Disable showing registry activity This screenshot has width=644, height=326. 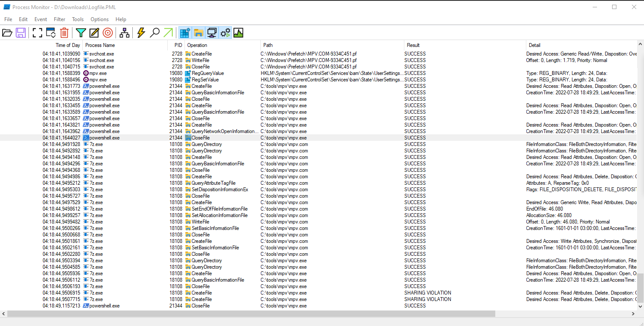184,32
